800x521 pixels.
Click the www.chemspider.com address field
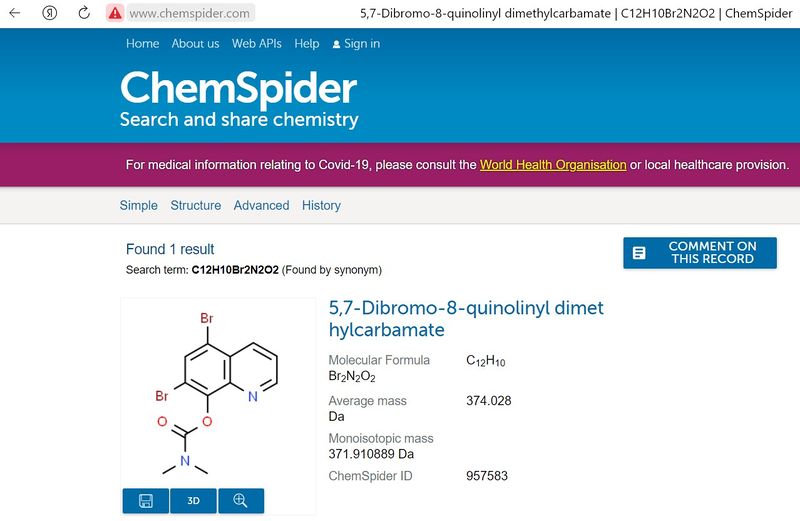coord(191,13)
